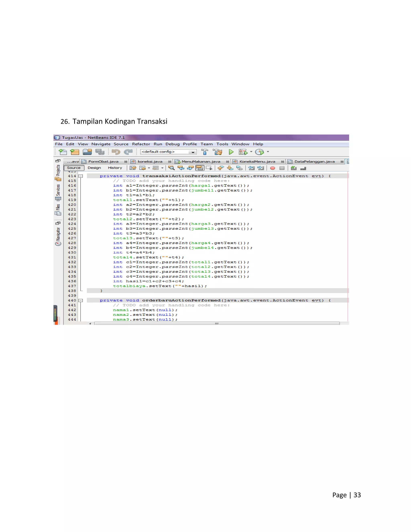Switch to Design view button
The width and height of the screenshot is (411, 532).
tap(94, 168)
